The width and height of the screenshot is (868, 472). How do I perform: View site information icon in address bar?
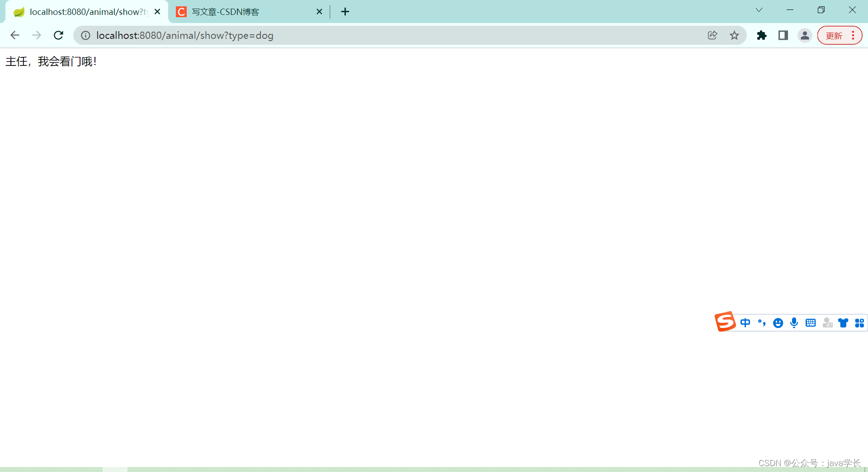click(85, 35)
